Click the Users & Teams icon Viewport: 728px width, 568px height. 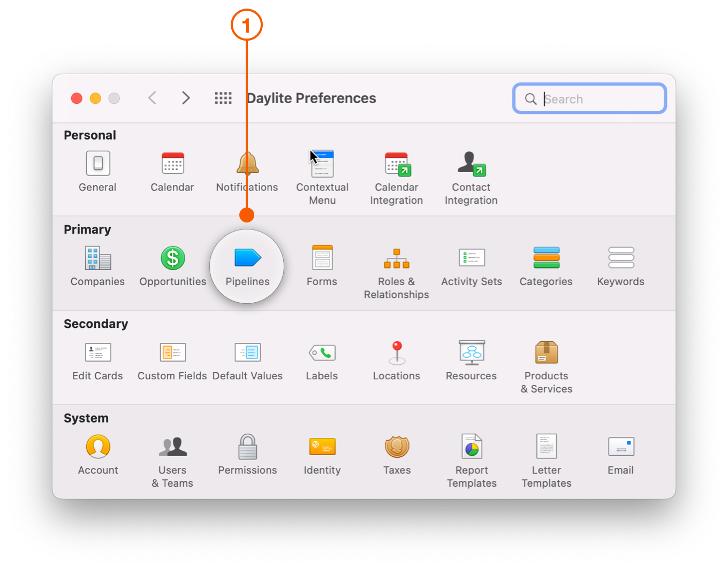[172, 447]
